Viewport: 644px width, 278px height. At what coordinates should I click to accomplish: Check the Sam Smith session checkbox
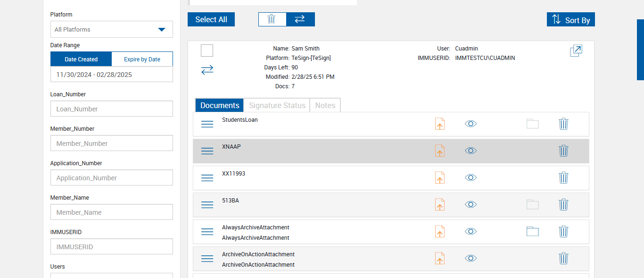click(x=207, y=51)
